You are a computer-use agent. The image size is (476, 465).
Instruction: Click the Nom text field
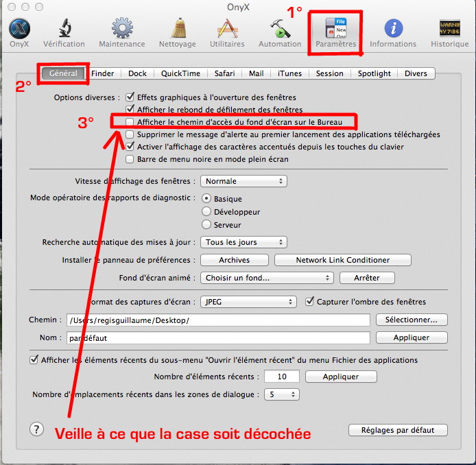(x=218, y=338)
